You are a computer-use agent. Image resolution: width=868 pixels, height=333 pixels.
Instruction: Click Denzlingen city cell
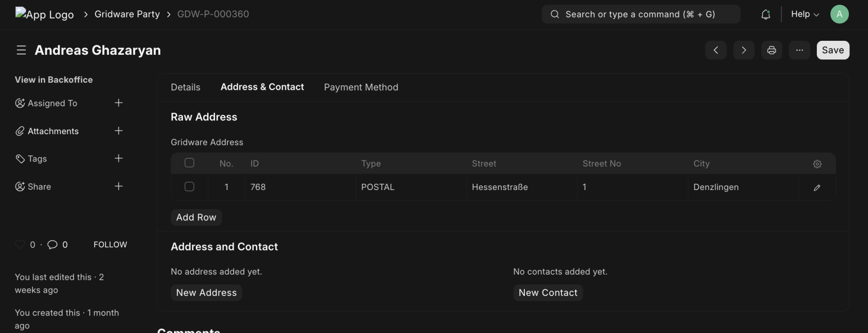743,187
